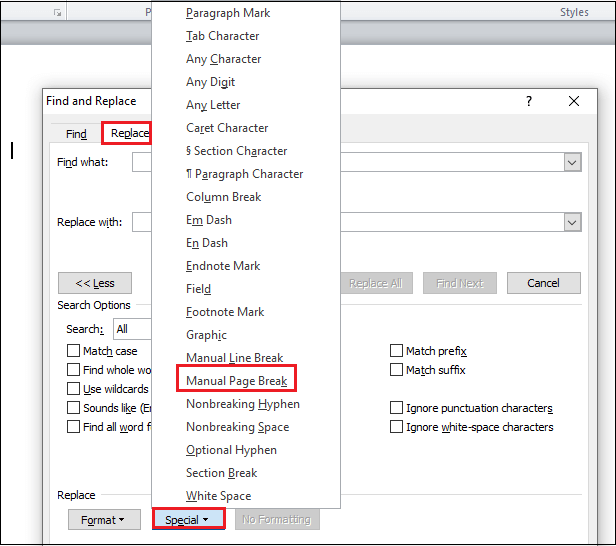The image size is (616, 546).
Task: Select Field menu item
Action: (246, 289)
